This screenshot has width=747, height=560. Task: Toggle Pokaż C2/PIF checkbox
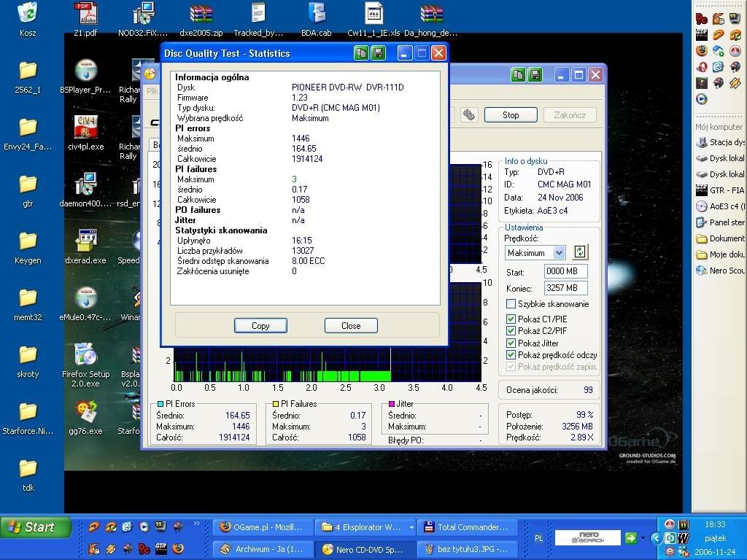(511, 331)
